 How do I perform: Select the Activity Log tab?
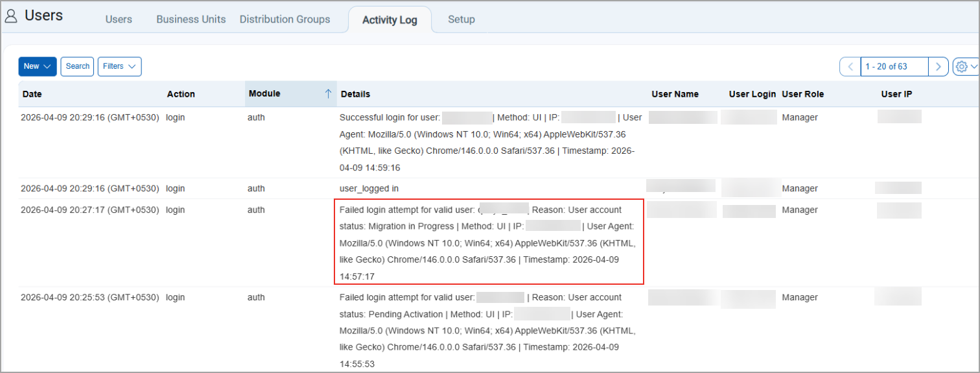(x=390, y=20)
